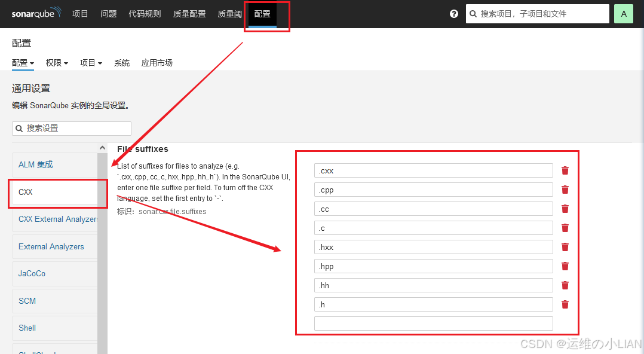Remove the .cpp suffix via trash icon
The image size is (644, 354).
click(565, 189)
